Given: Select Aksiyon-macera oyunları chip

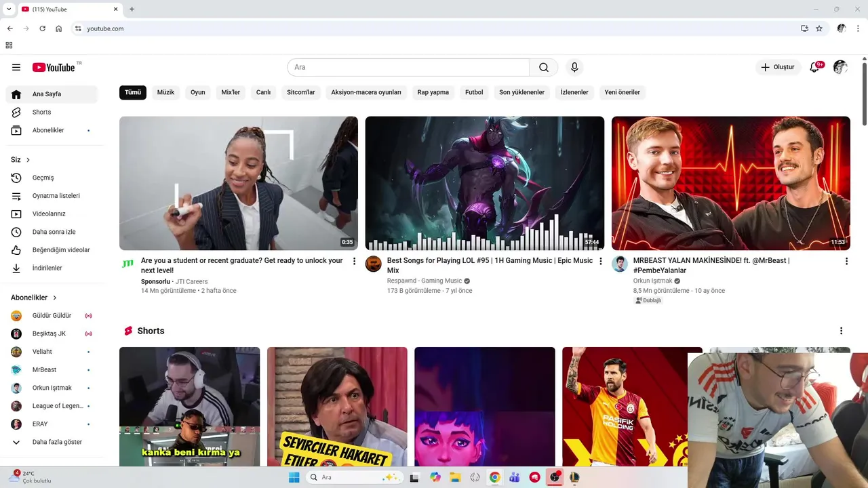Looking at the screenshot, I should coord(366,92).
